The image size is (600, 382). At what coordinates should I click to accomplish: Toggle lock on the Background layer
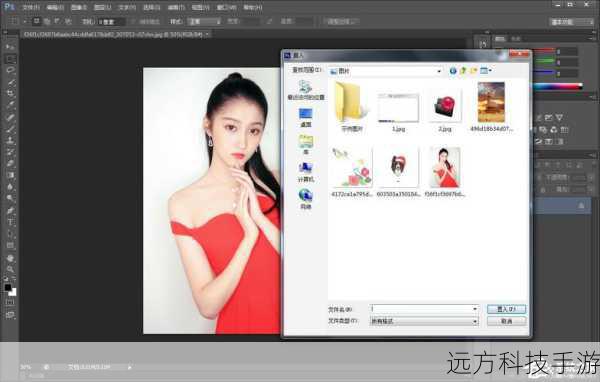(x=581, y=206)
